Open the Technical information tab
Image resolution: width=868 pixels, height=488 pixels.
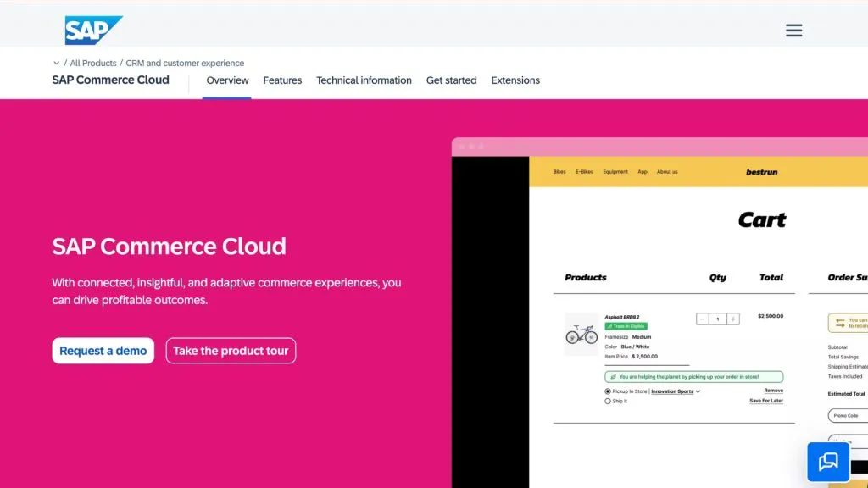pyautogui.click(x=364, y=80)
